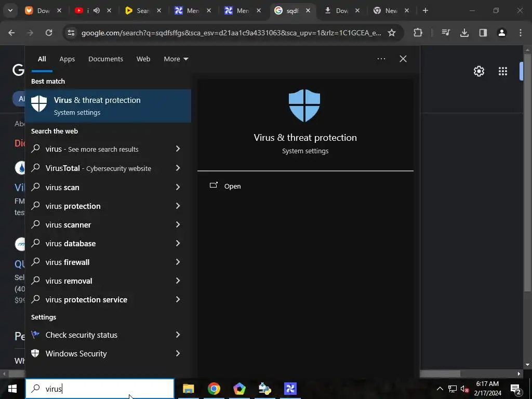Expand arrow for VirusTotal suggestion

(178, 168)
